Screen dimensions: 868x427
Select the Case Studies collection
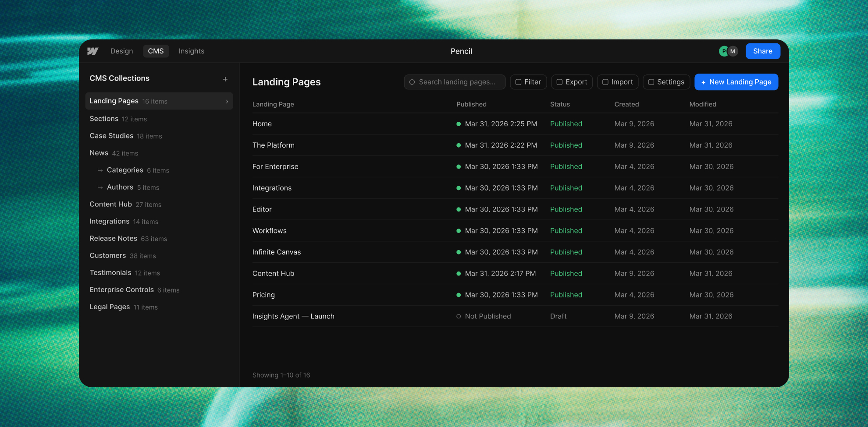159,136
